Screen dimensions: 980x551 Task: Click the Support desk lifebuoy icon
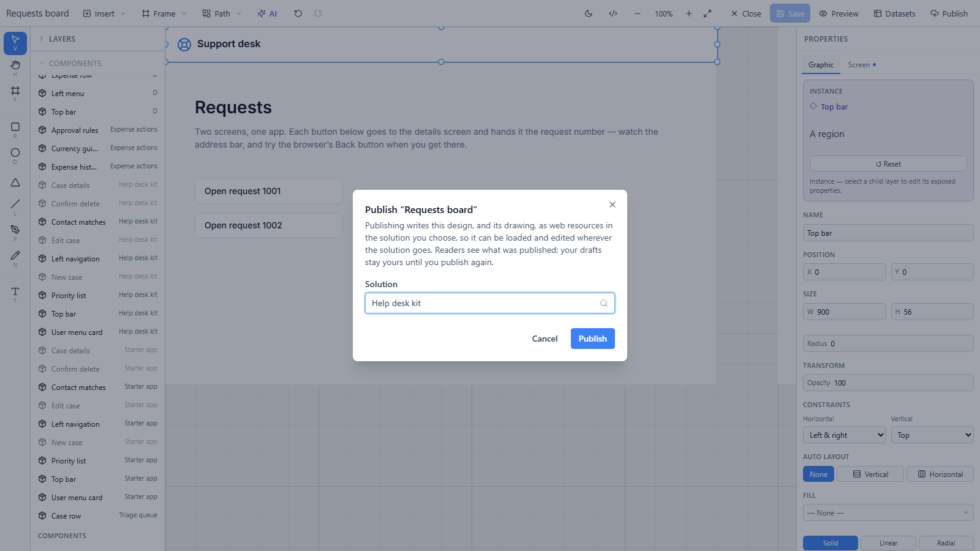(x=184, y=44)
